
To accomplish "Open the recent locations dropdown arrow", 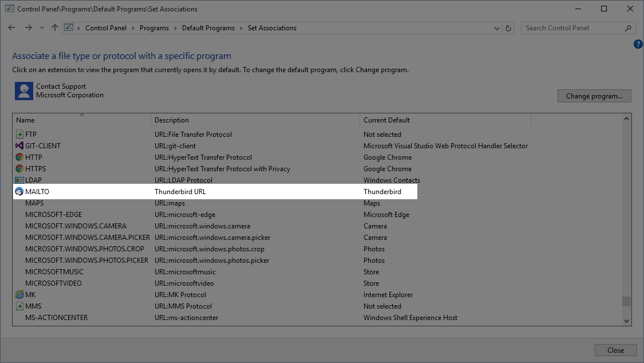I will click(42, 28).
